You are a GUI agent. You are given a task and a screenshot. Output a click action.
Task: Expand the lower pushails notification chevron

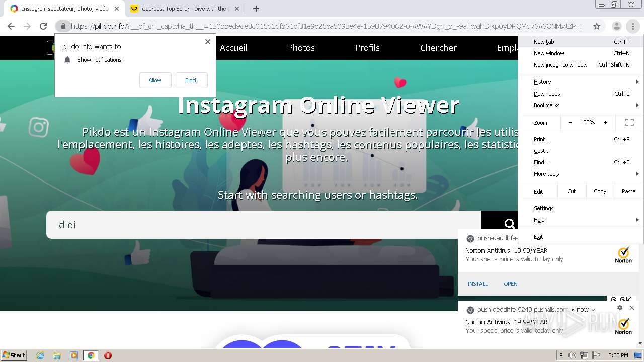(593, 310)
